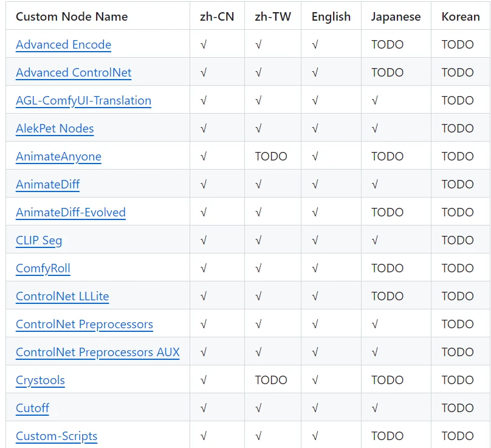Select the Korean column header
This screenshot has width=491, height=448.
[461, 16]
